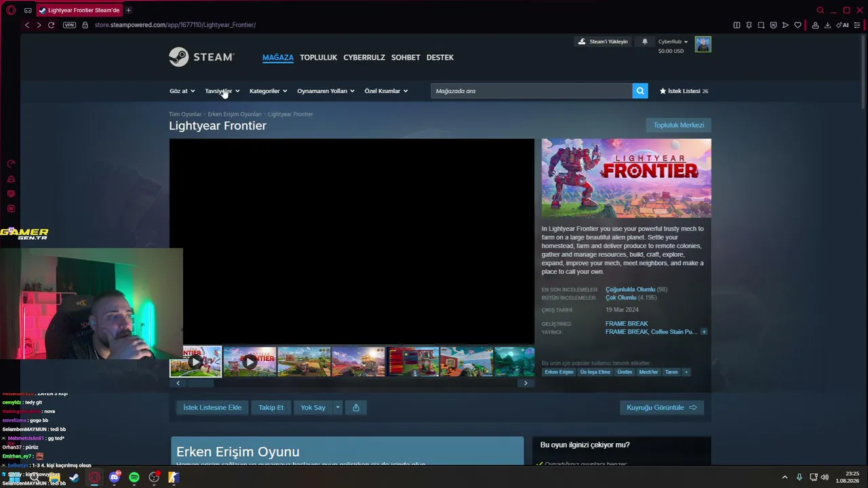The width and height of the screenshot is (868, 488).
Task: Select the second trailer thumbnail with play icon
Action: 250,362
